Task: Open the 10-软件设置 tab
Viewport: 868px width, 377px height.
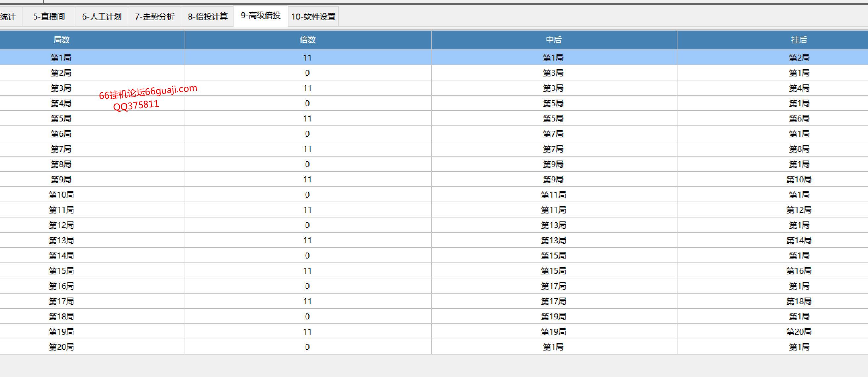Action: [313, 17]
